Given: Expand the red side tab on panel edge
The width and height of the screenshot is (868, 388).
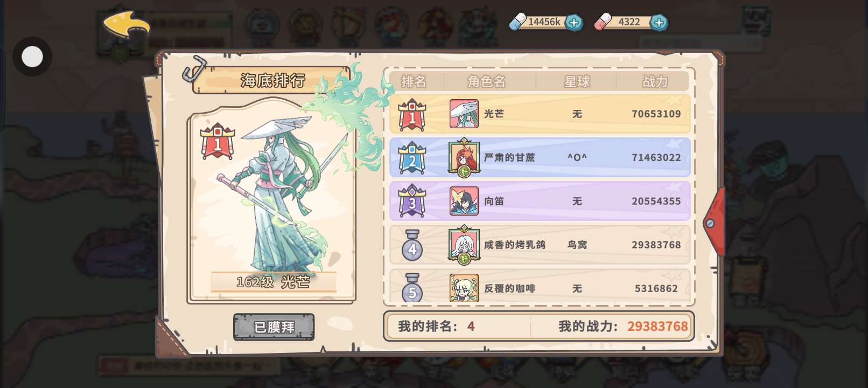Looking at the screenshot, I should point(715,221).
